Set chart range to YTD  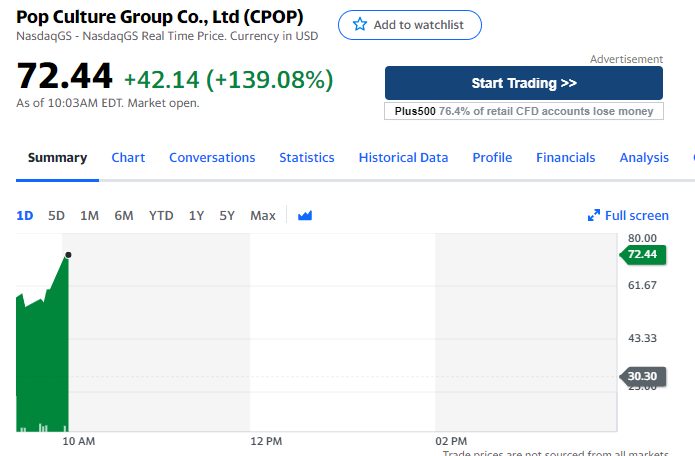point(161,216)
